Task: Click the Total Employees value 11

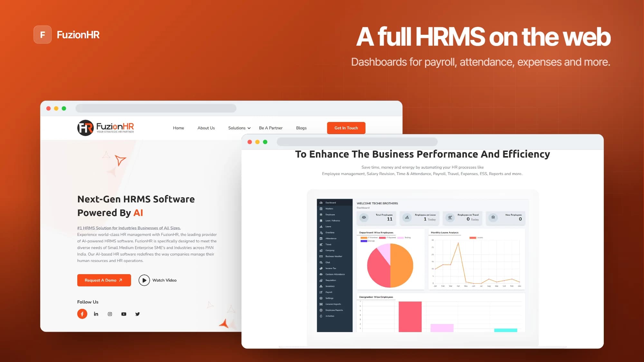Action: click(390, 219)
